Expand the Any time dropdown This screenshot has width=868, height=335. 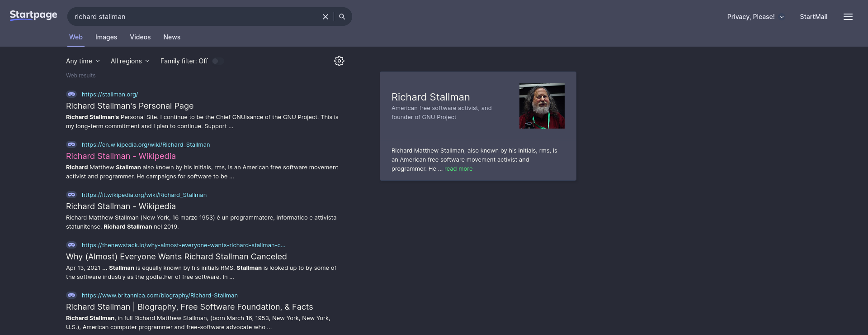click(x=83, y=61)
